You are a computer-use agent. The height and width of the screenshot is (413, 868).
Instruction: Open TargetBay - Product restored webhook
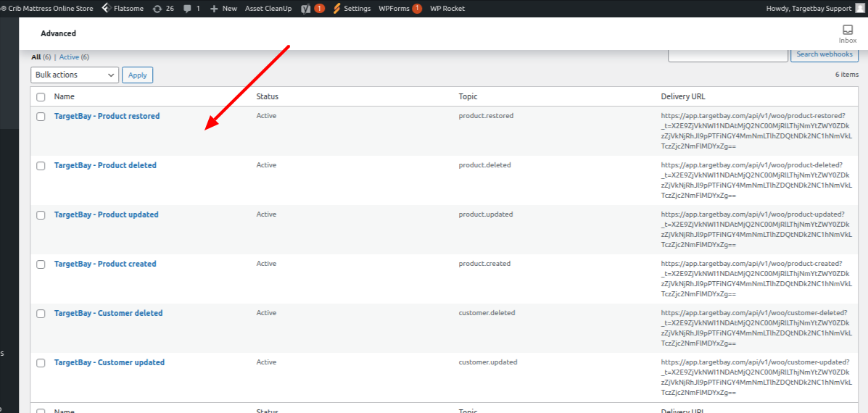pyautogui.click(x=107, y=116)
